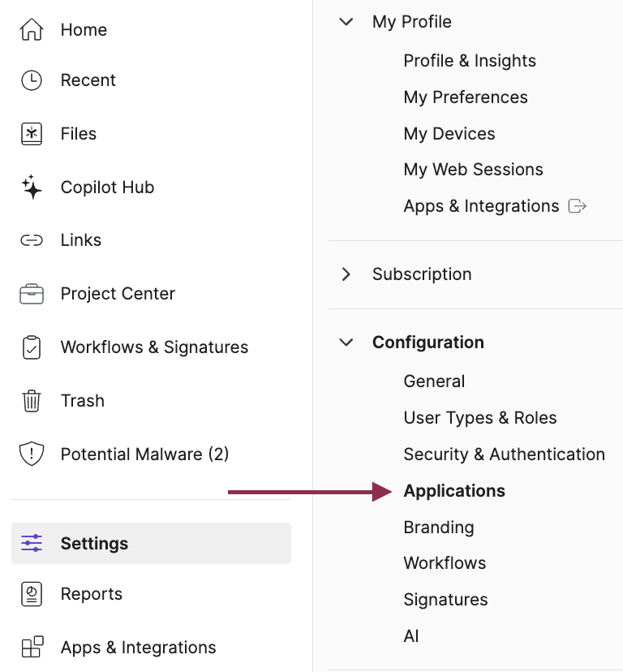Screen dimensions: 623x672
Task: Open the Branding settings
Action: (x=438, y=527)
